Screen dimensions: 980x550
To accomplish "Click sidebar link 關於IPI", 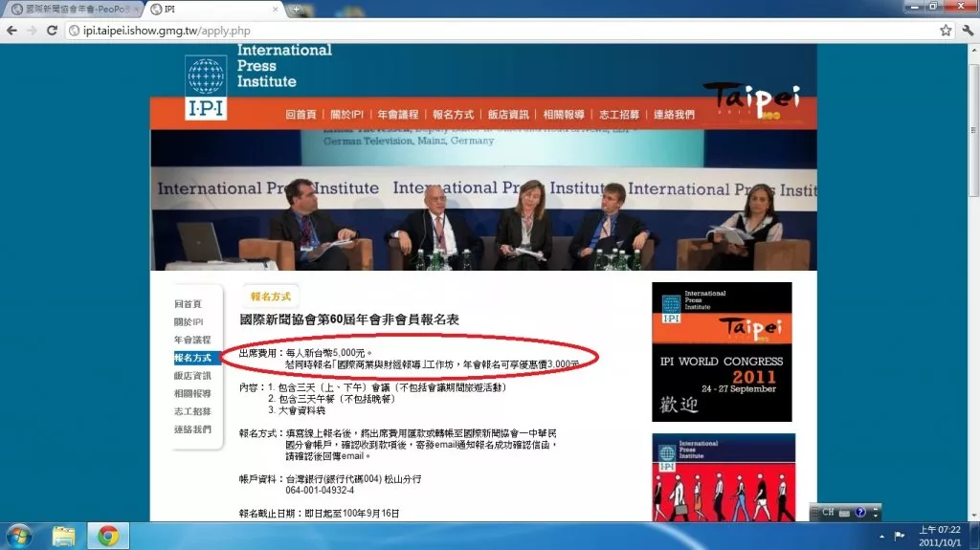I will (x=189, y=322).
